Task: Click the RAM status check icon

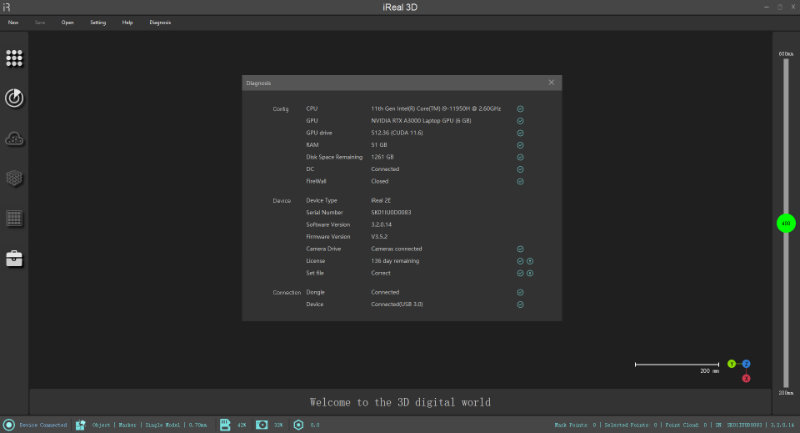Action: point(520,145)
